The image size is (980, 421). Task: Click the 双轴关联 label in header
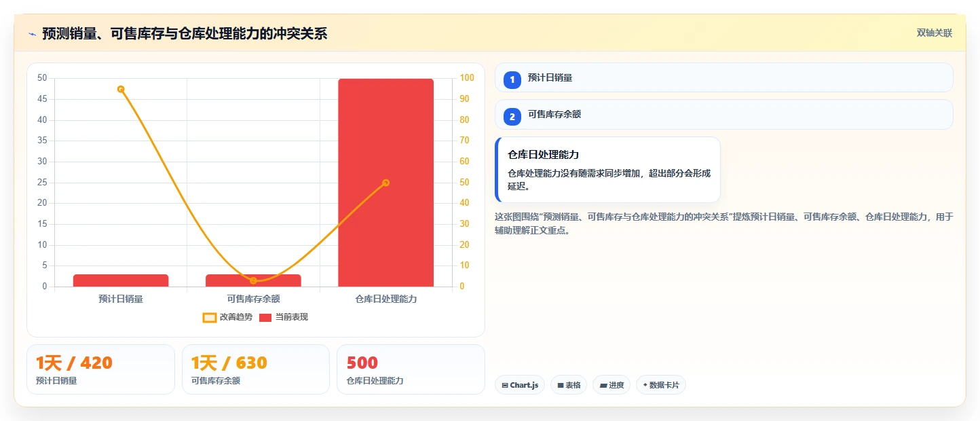click(935, 33)
